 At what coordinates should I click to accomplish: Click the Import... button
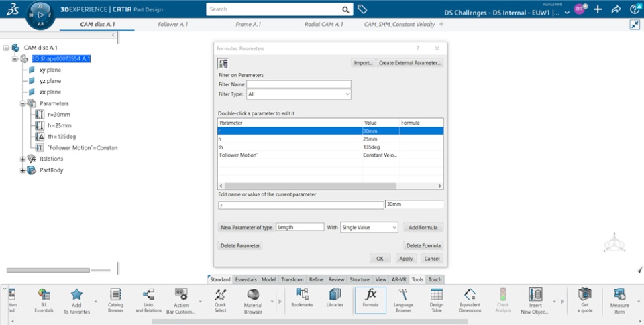click(363, 63)
